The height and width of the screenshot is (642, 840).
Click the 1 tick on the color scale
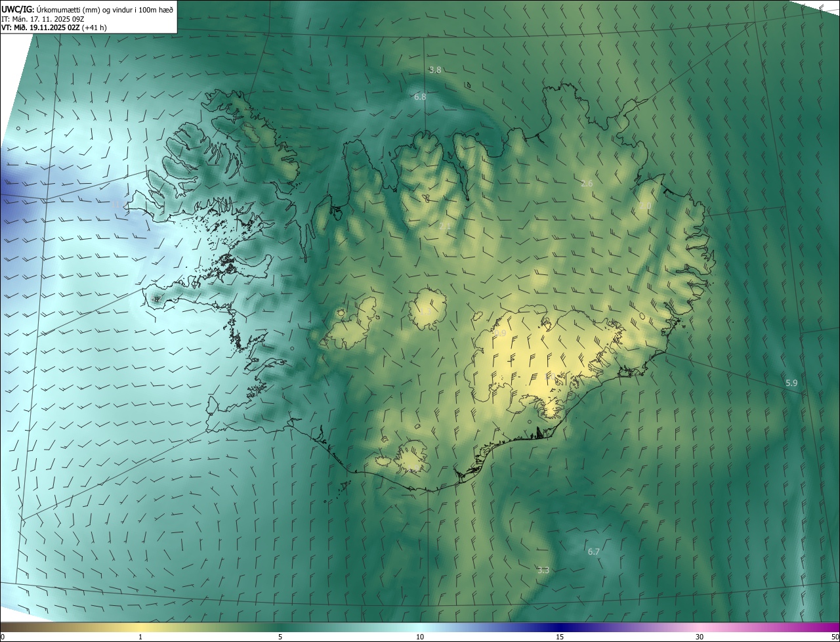point(140,637)
